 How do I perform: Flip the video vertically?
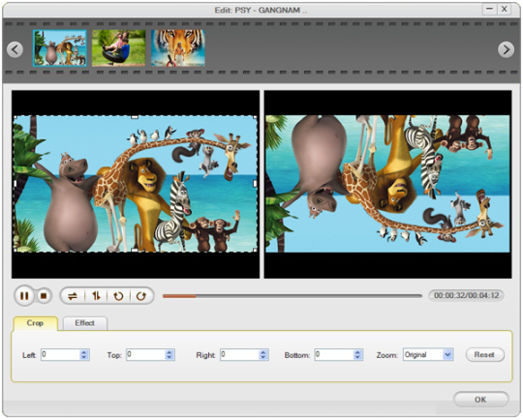coord(96,296)
